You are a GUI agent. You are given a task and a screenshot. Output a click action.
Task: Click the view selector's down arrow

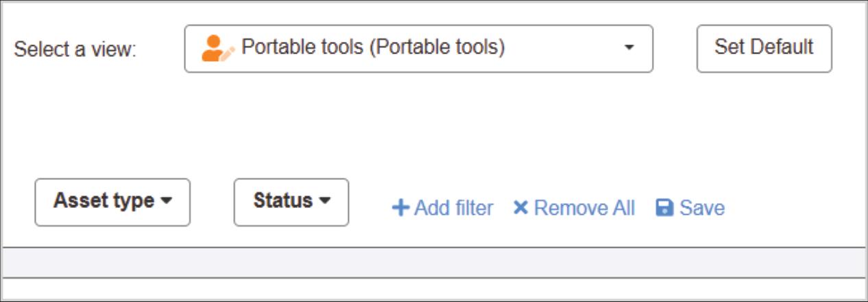tap(629, 48)
